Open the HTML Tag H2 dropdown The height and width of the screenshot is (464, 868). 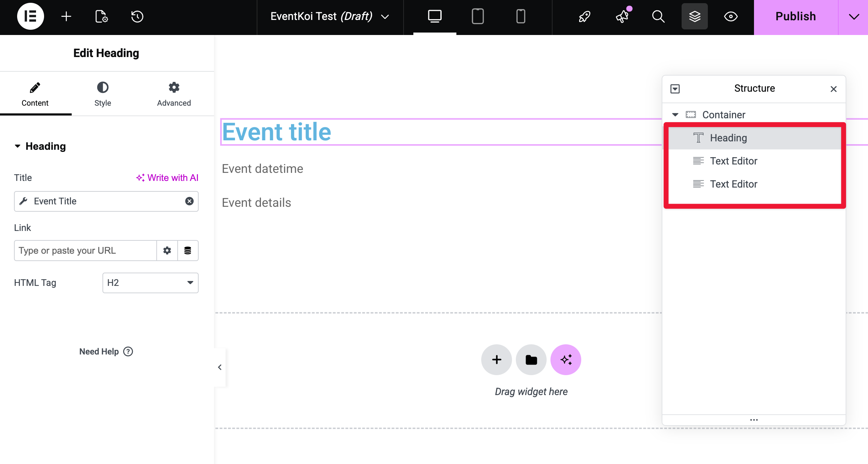pos(150,283)
